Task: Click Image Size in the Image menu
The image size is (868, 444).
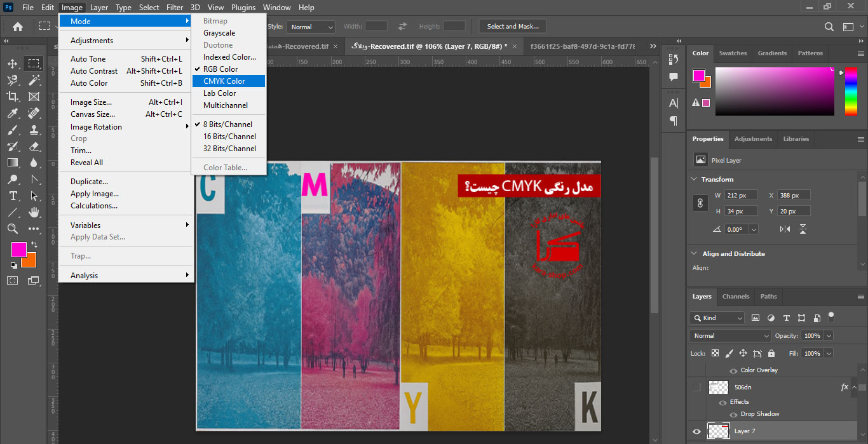Action: pyautogui.click(x=91, y=102)
